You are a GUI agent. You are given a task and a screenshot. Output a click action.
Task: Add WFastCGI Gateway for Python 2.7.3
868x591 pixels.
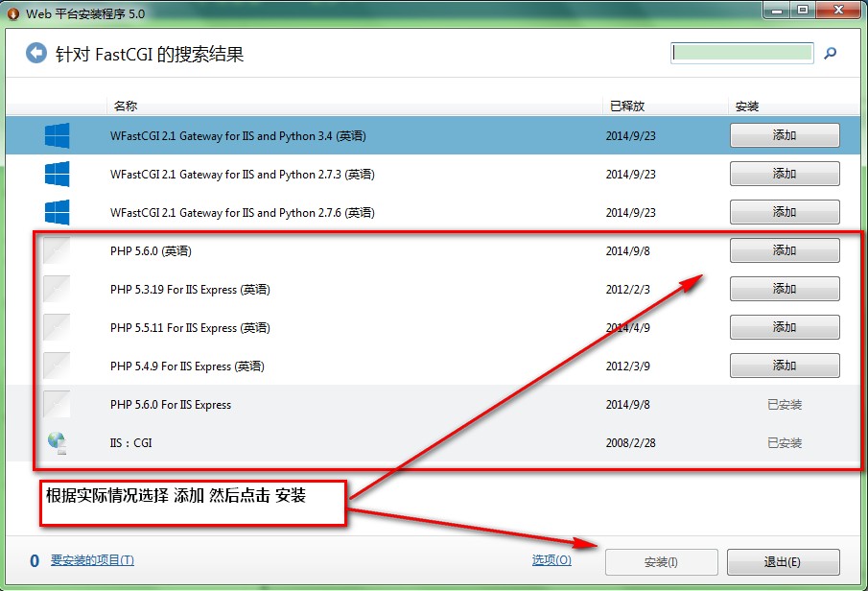click(x=785, y=174)
